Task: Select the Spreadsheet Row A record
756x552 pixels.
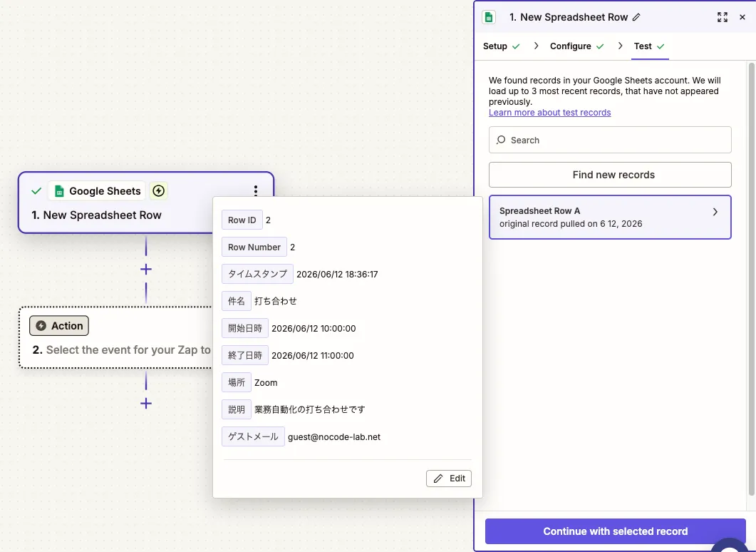Action: [x=610, y=217]
